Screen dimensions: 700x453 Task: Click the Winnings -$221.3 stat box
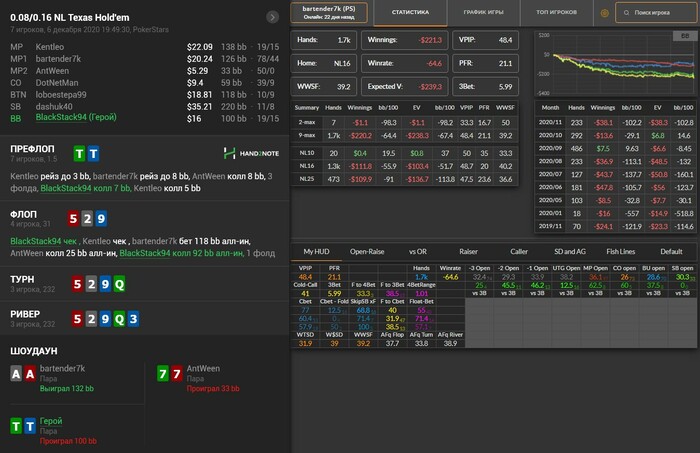[x=404, y=40]
